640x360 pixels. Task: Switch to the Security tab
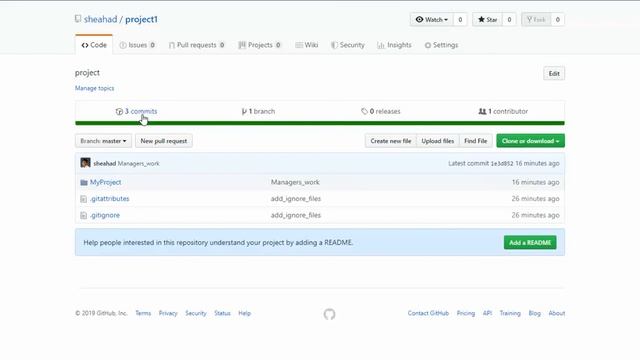(x=347, y=45)
